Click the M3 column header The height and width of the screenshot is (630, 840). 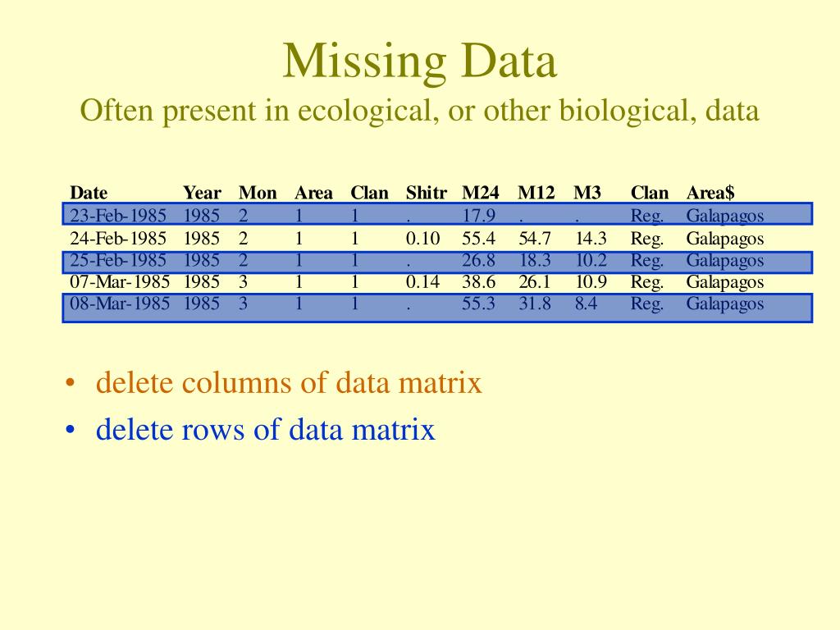587,193
